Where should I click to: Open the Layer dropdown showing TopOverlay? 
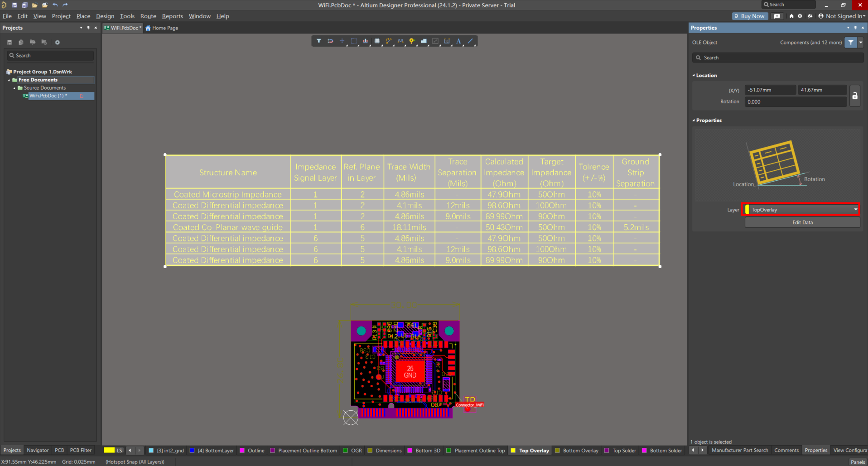802,210
